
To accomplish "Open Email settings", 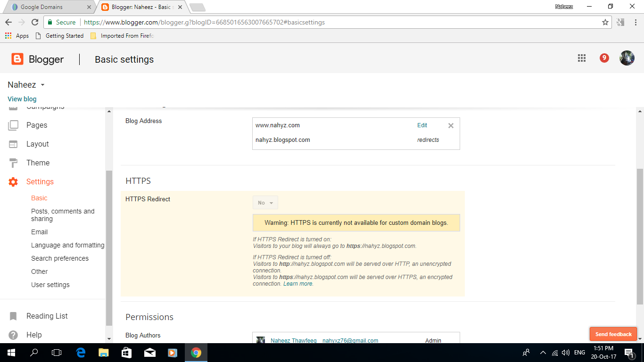I will 39,232.
